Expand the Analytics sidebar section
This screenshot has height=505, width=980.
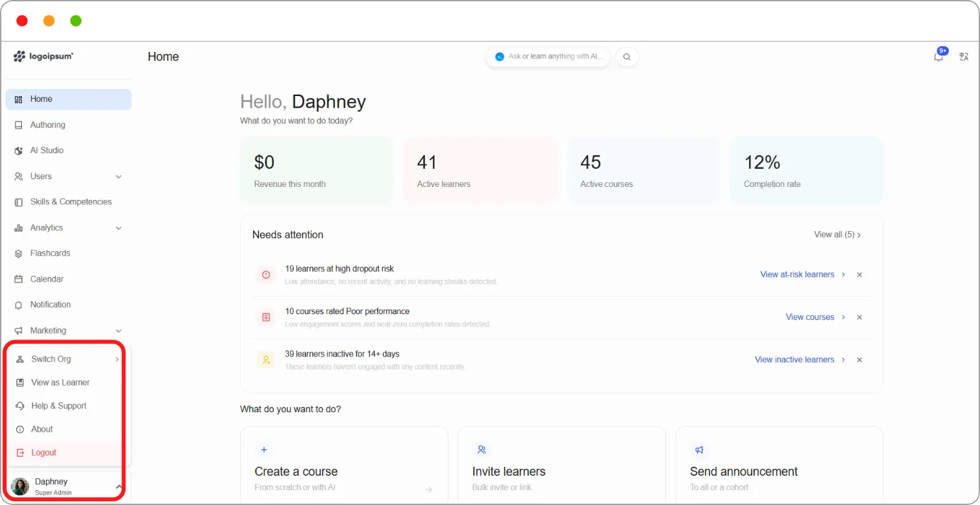pos(119,228)
